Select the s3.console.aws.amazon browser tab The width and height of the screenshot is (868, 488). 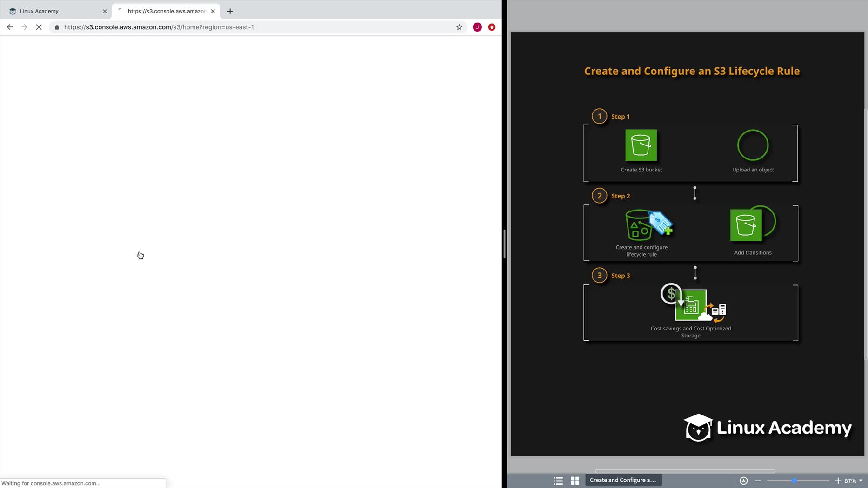(x=165, y=11)
